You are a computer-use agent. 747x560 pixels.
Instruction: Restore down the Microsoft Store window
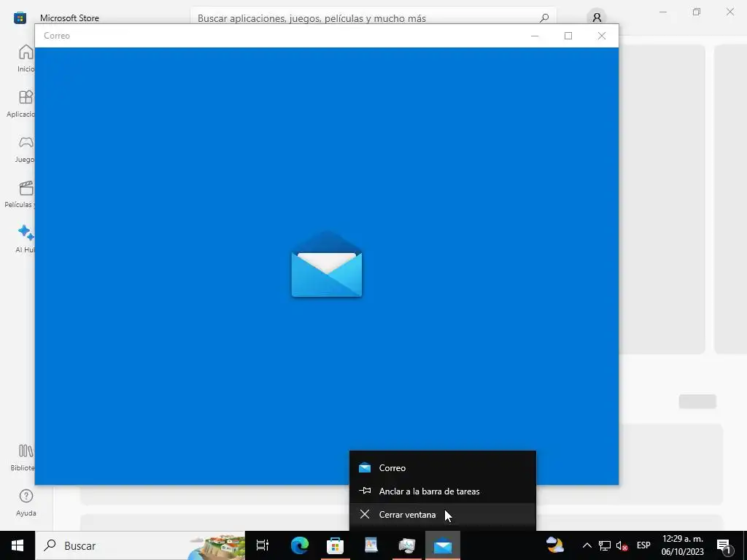[697, 12]
